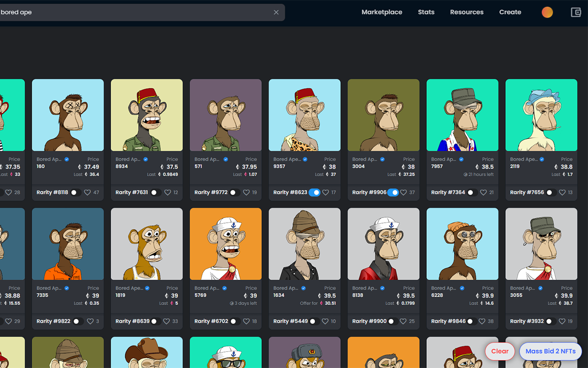Like ape 1819 with heart icon
The width and height of the screenshot is (588, 368).
167,321
